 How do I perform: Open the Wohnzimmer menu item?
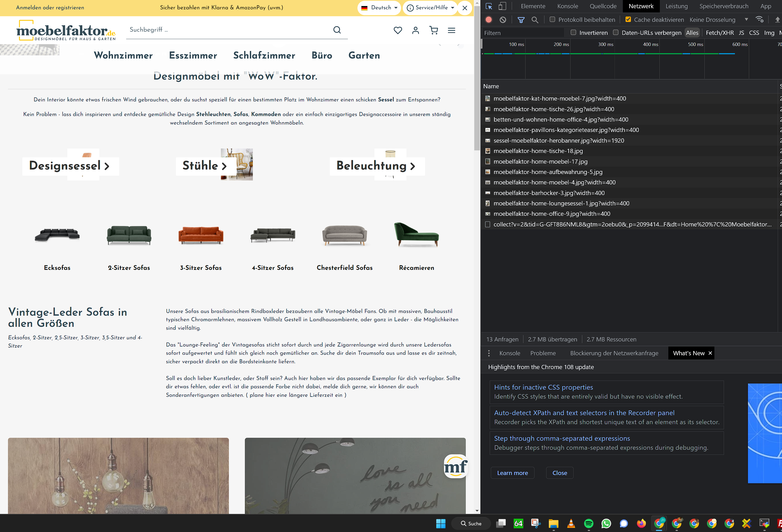[123, 55]
